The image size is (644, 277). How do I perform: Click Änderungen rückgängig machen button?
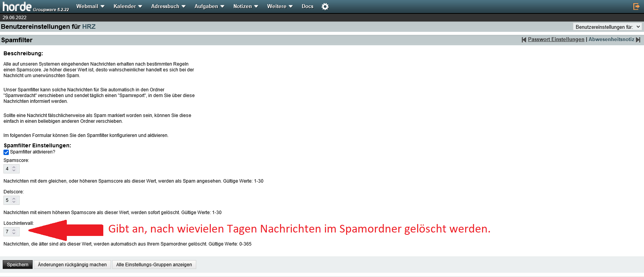[72, 265]
